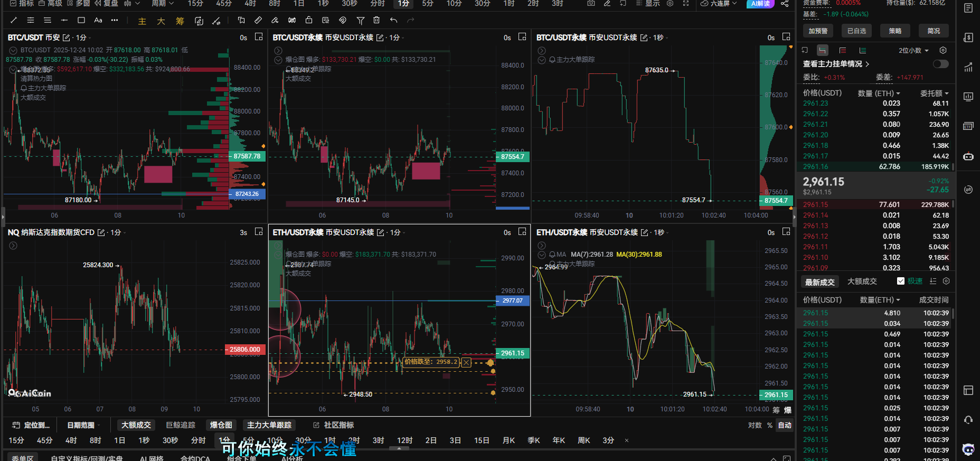The height and width of the screenshot is (461, 980).
Task: Click the AI解读 button
Action: tap(760, 4)
